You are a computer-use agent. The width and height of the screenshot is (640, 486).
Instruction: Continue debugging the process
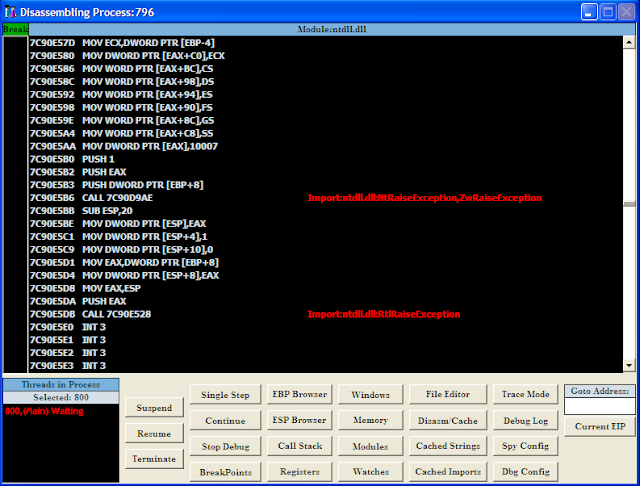click(225, 420)
